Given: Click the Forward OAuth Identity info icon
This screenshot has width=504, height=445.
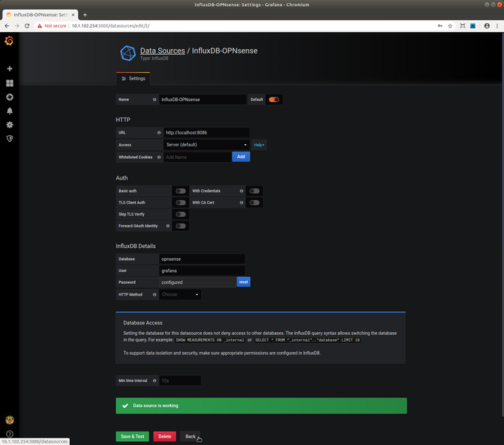Looking at the screenshot, I should pos(168,226).
